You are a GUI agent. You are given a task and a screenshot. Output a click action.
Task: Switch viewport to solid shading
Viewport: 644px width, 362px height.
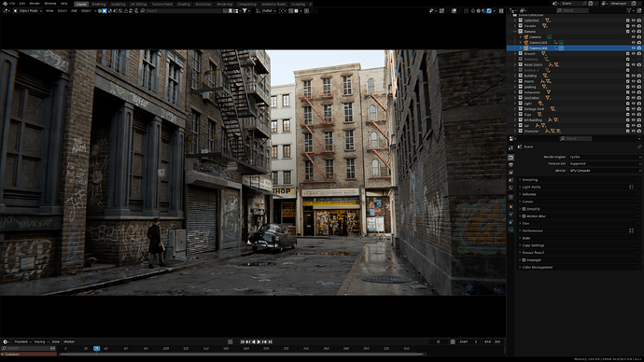tap(479, 10)
